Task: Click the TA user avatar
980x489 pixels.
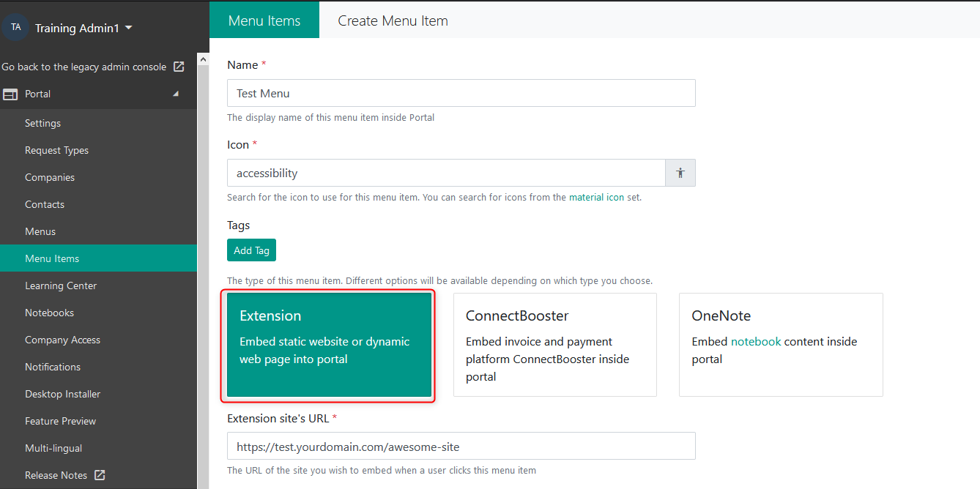Action: (15, 27)
